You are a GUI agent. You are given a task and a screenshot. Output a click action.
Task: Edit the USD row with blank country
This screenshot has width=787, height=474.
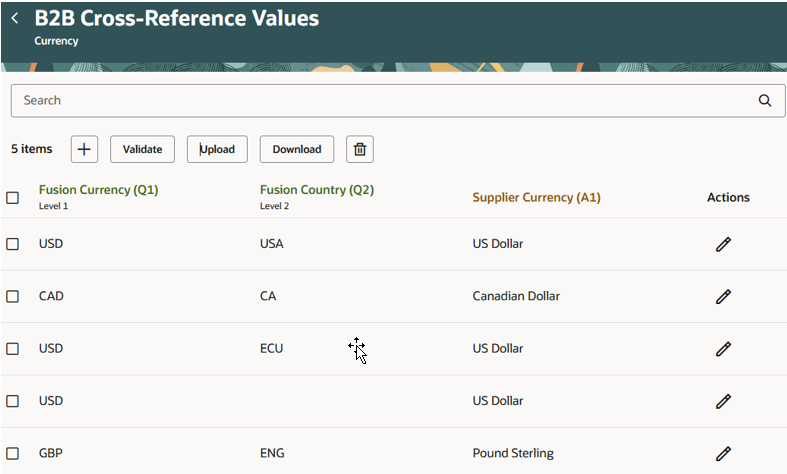pyautogui.click(x=723, y=401)
